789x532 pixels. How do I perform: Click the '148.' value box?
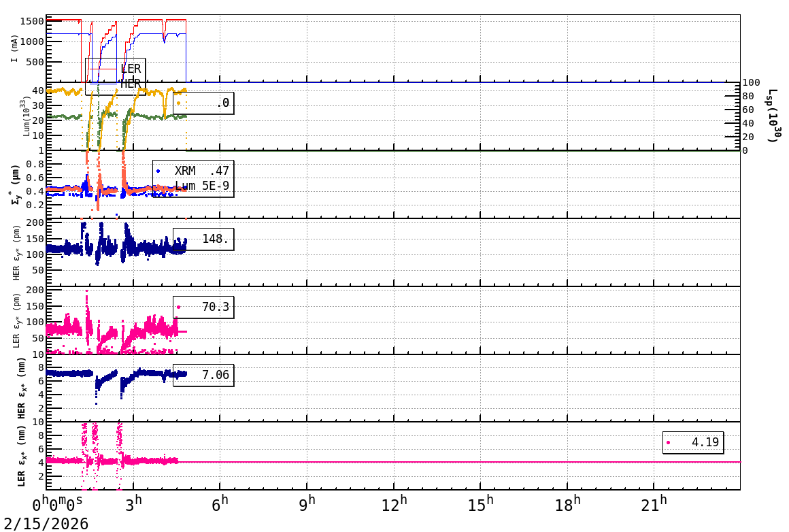pos(203,239)
